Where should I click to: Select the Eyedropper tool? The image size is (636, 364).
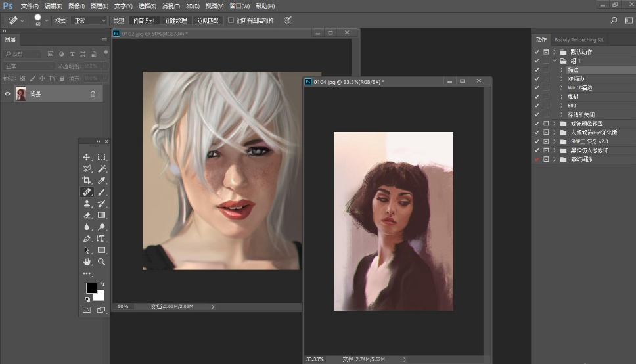(102, 180)
